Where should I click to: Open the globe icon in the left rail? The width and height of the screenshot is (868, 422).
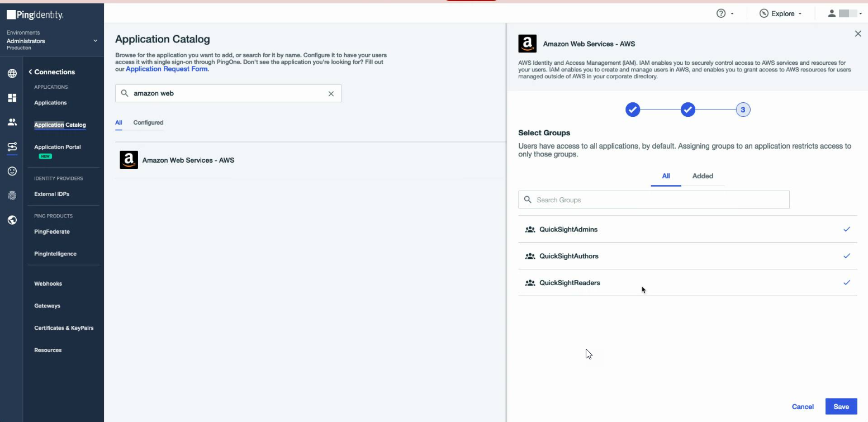point(12,73)
